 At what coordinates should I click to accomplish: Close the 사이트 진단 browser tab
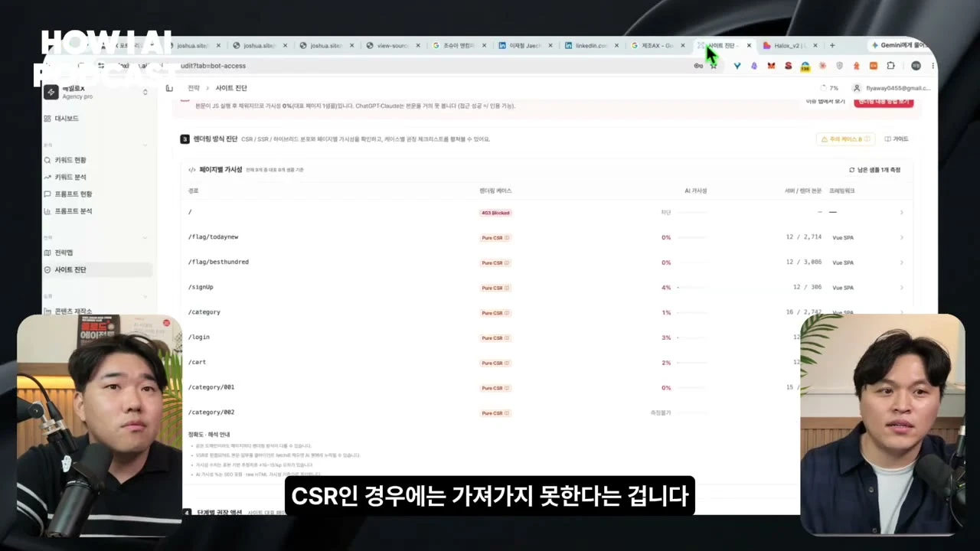[749, 46]
